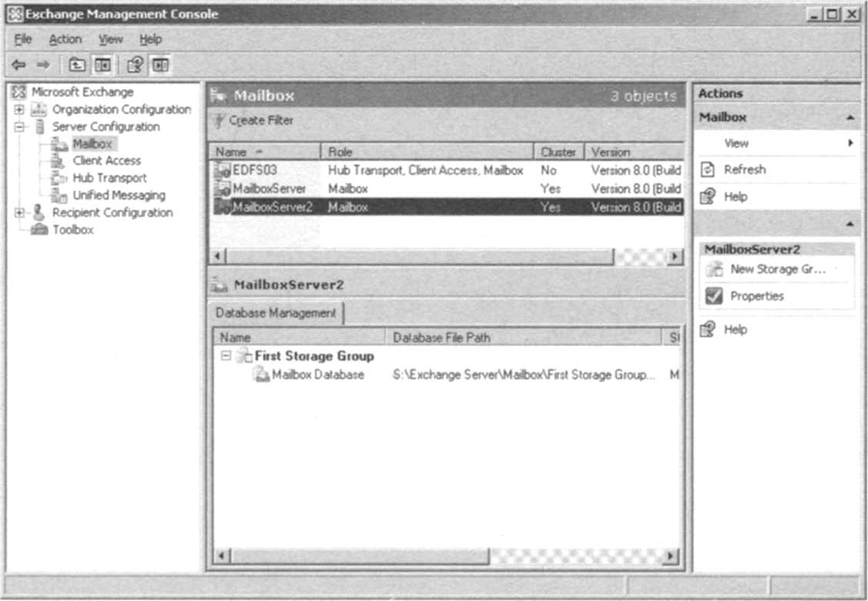This screenshot has height=601, width=868.
Task: Click the bottom Help link in Actions
Action: pyautogui.click(x=736, y=330)
